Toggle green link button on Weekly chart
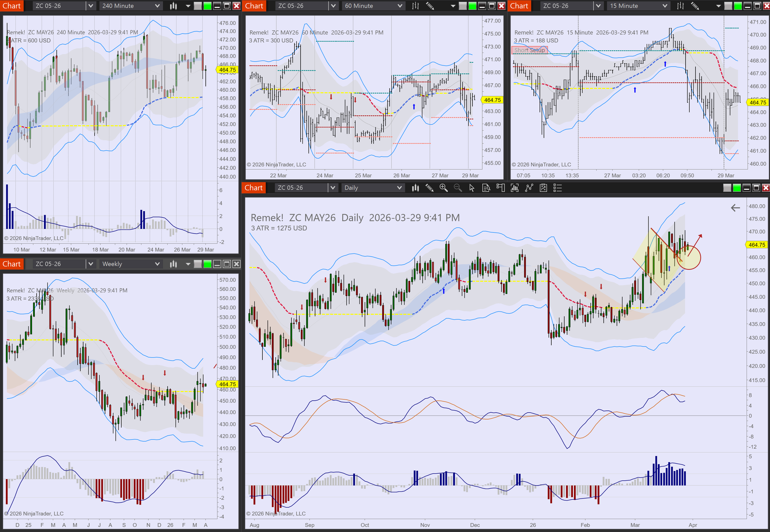This screenshot has width=770, height=532. click(208, 264)
